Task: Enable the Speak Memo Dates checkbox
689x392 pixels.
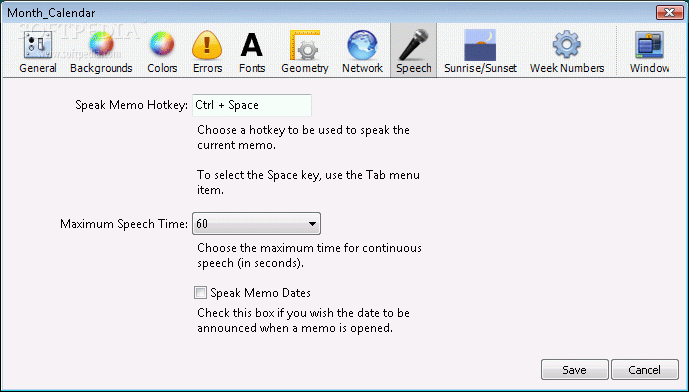Action: point(200,293)
